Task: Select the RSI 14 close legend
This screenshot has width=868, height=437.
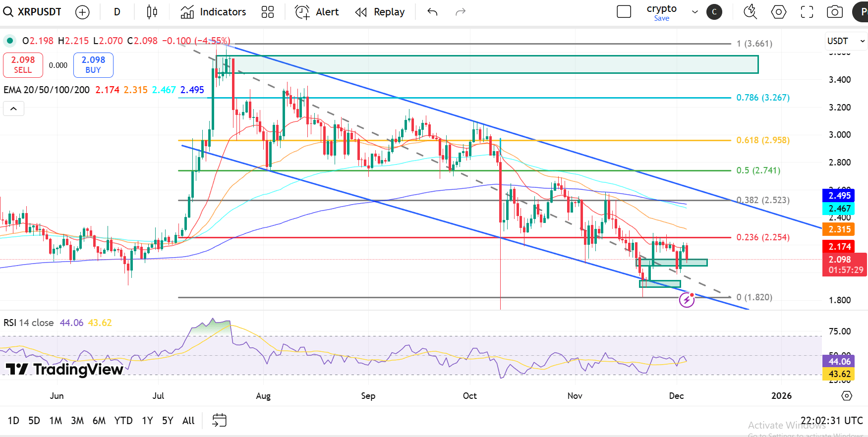Action: pos(29,323)
